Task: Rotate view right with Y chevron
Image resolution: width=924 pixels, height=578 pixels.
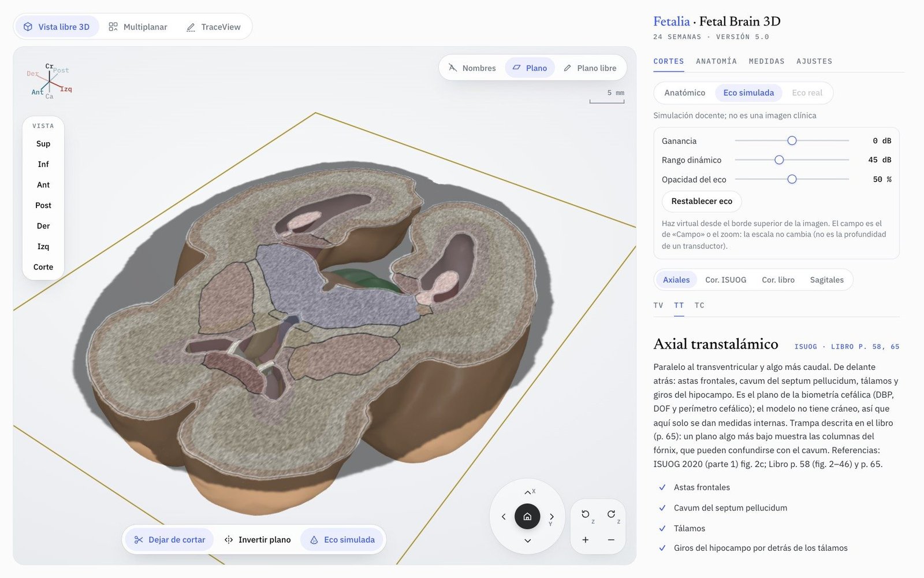Action: [552, 517]
